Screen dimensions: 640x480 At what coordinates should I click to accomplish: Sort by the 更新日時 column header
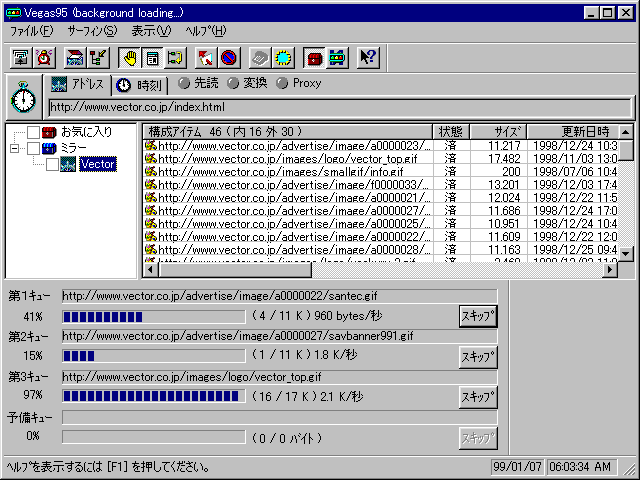point(573,131)
